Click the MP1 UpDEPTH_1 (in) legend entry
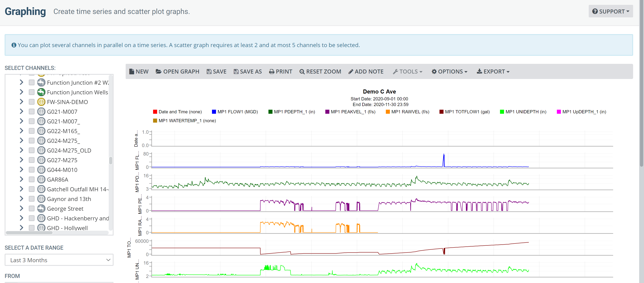This screenshot has width=644, height=283. [581, 112]
